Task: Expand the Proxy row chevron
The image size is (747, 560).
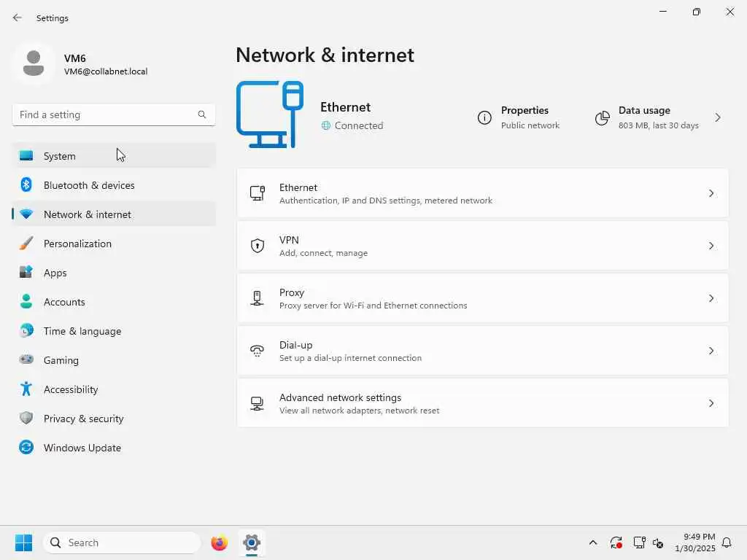Action: (711, 298)
